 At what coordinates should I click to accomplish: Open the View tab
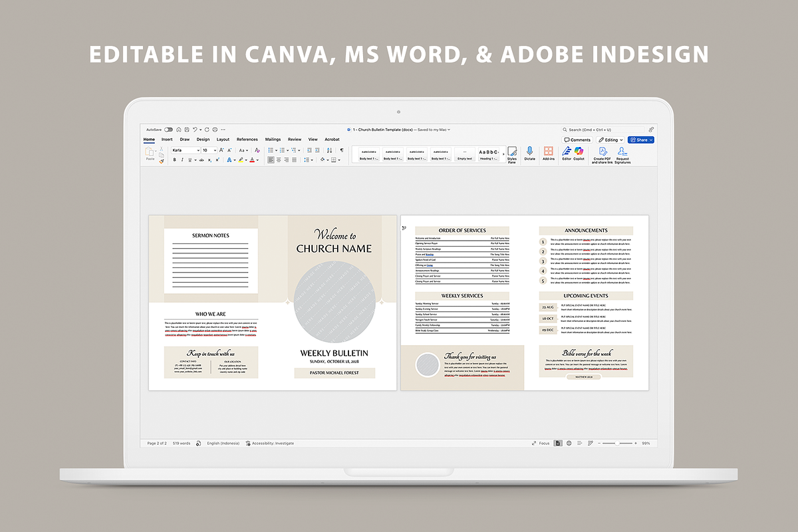tap(313, 140)
